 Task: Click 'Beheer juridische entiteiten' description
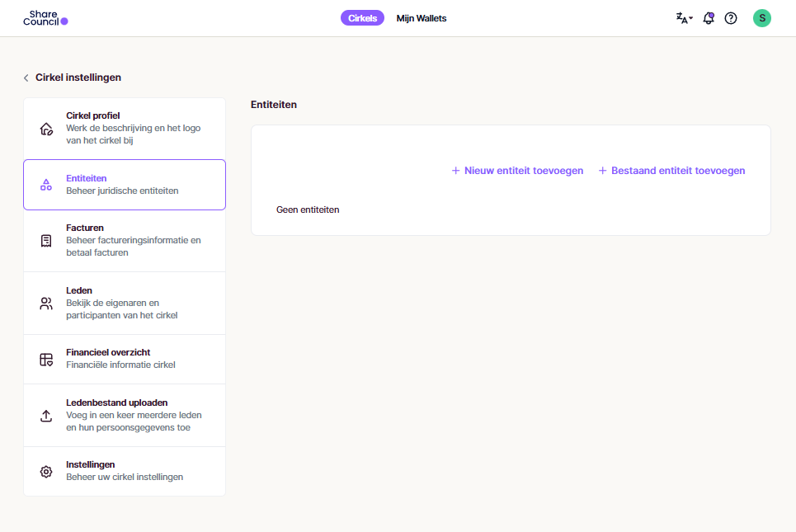122,191
